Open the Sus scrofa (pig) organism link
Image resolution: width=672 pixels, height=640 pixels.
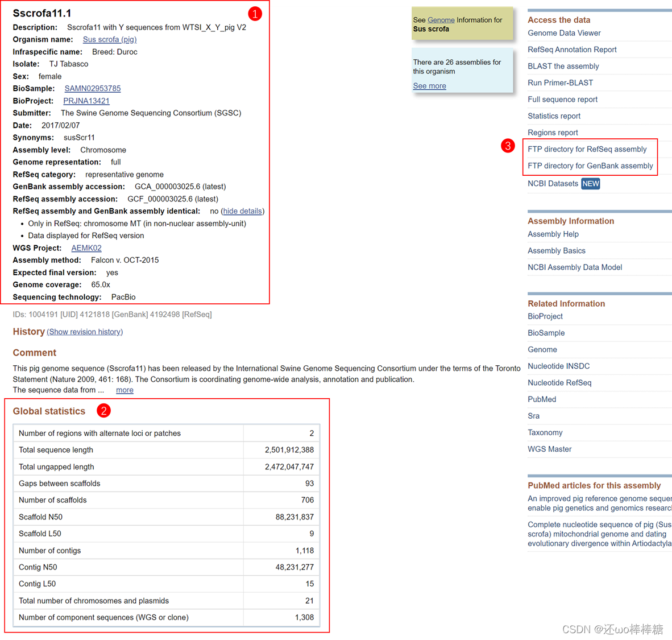(x=110, y=39)
